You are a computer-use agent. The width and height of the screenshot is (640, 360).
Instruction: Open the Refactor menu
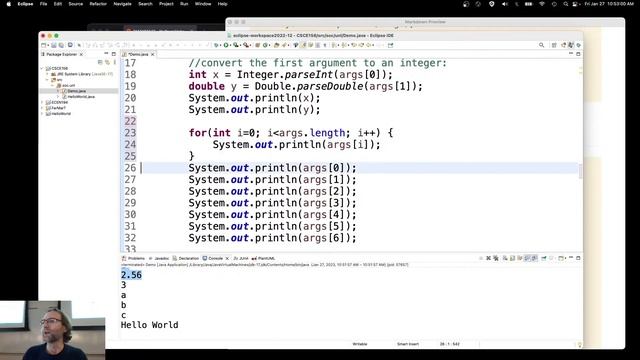click(x=98, y=4)
